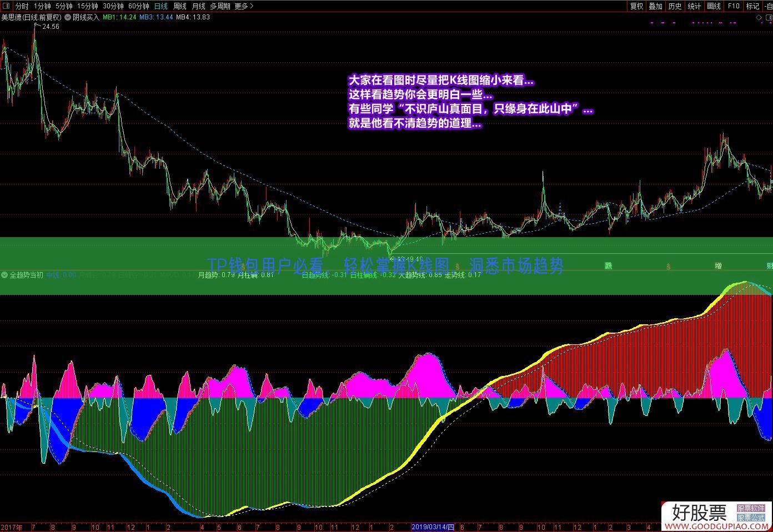Click the 2017年 label on time axis
The width and height of the screenshot is (773, 532).
click(12, 527)
